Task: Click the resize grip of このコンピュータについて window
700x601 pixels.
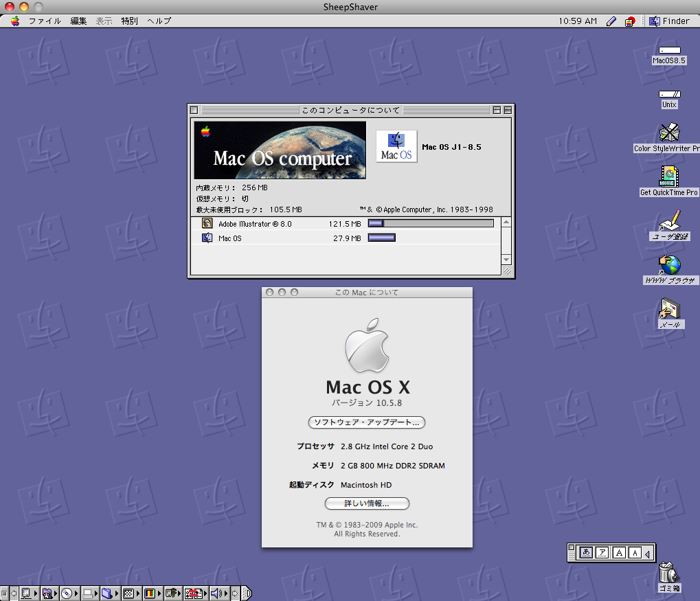Action: (507, 271)
